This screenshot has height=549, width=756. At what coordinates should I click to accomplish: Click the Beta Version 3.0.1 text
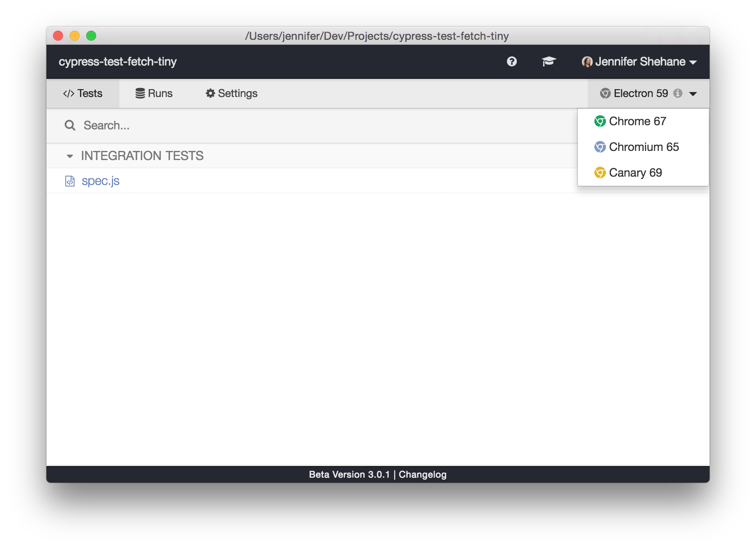tap(349, 474)
